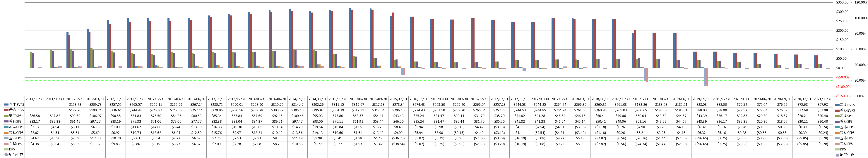This screenshot has width=868, height=158.
Task: Click the ($70.36) cell under 2018/12/31
Action: pos(641,138)
